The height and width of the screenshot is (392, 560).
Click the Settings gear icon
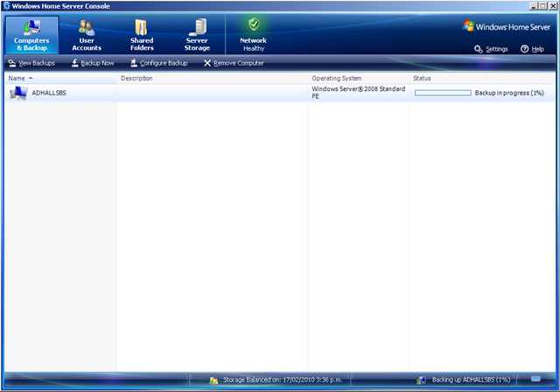[x=479, y=49]
